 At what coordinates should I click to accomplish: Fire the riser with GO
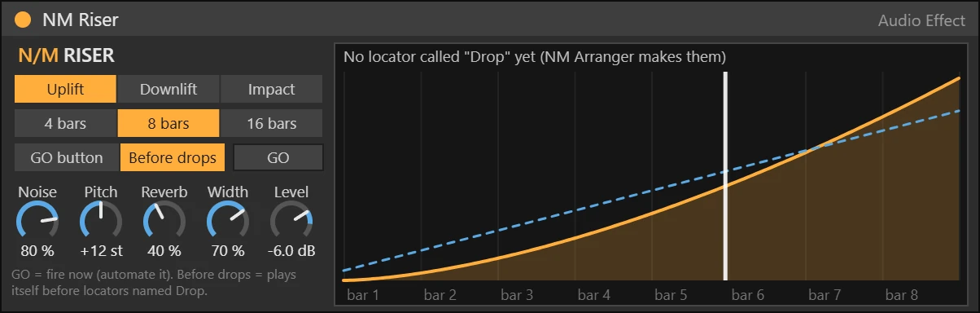[278, 158]
